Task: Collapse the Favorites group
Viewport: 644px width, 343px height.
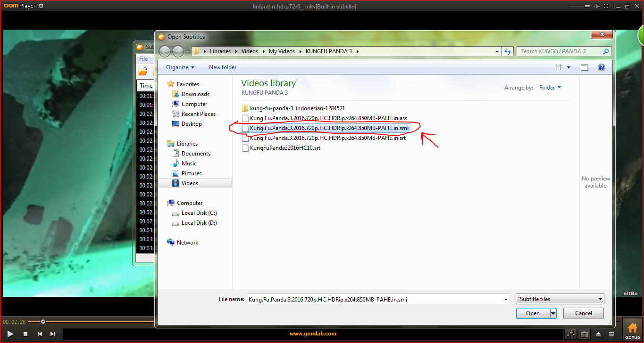Action: click(x=183, y=84)
